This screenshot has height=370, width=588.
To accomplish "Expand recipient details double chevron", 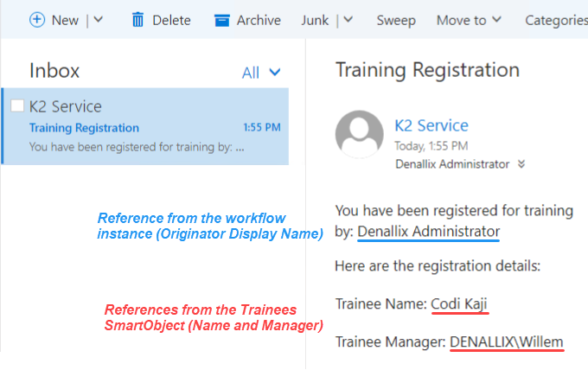I will pyautogui.click(x=521, y=163).
